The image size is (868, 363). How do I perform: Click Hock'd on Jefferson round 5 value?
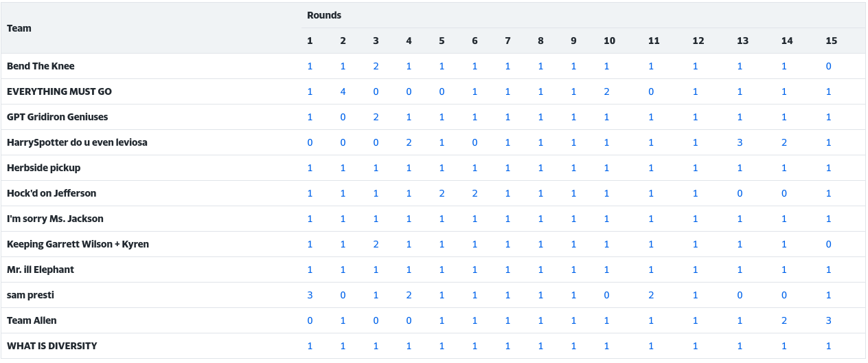(x=442, y=194)
